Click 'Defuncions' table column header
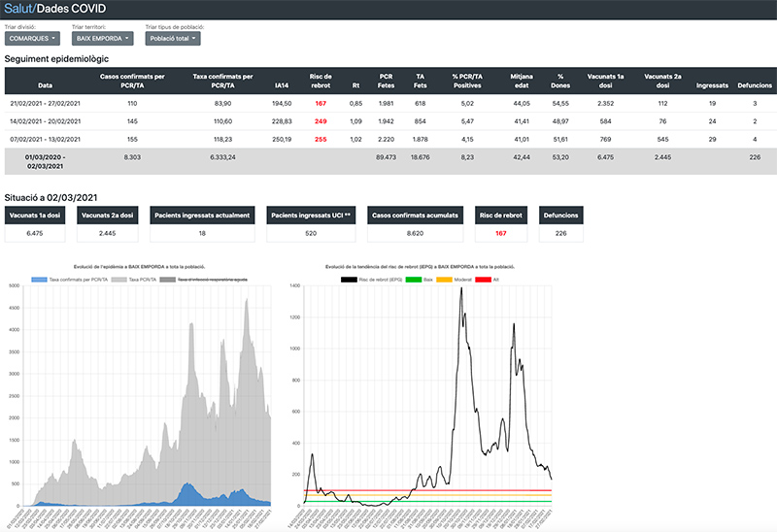 [755, 85]
